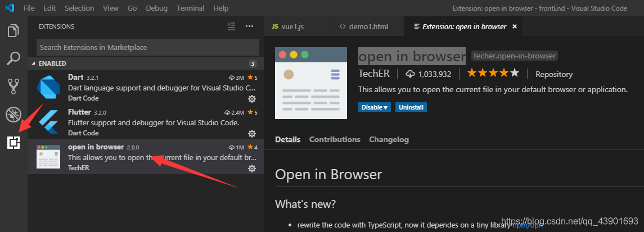644x232 pixels.
Task: Click the Uninstall button
Action: 411,107
